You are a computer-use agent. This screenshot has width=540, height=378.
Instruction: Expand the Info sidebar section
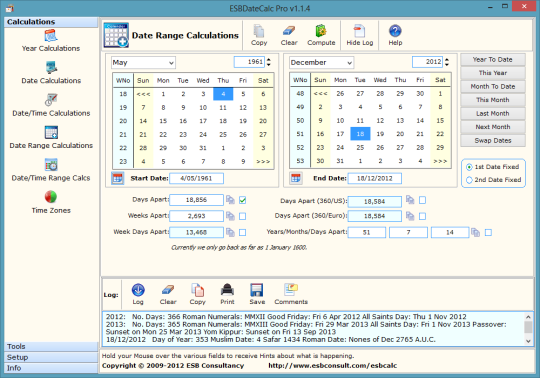coord(51,368)
